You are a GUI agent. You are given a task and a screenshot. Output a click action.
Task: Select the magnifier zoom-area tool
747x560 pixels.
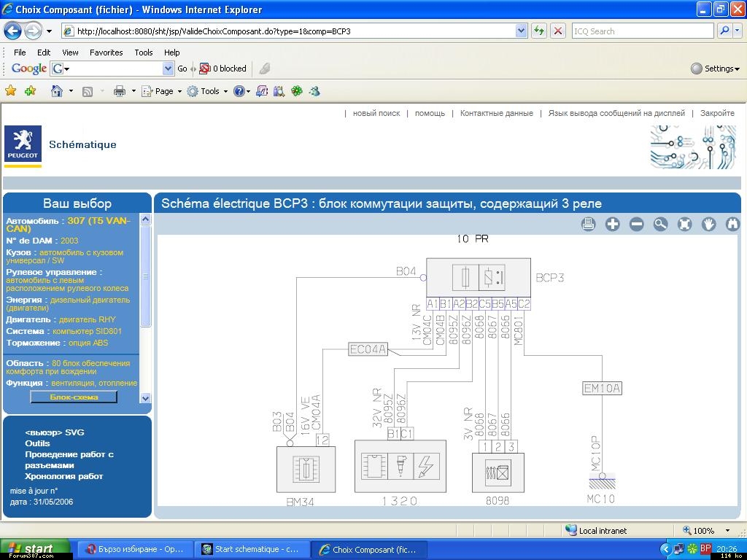[660, 224]
